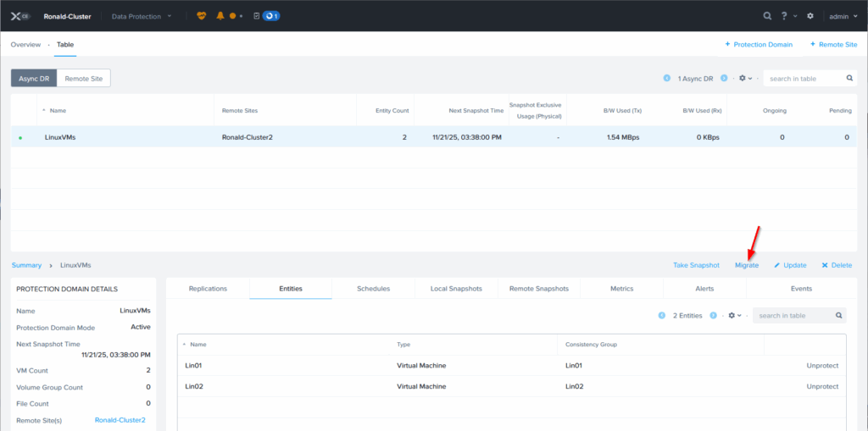The image size is (868, 431).
Task: Open alerts via the bell icon
Action: pyautogui.click(x=220, y=16)
